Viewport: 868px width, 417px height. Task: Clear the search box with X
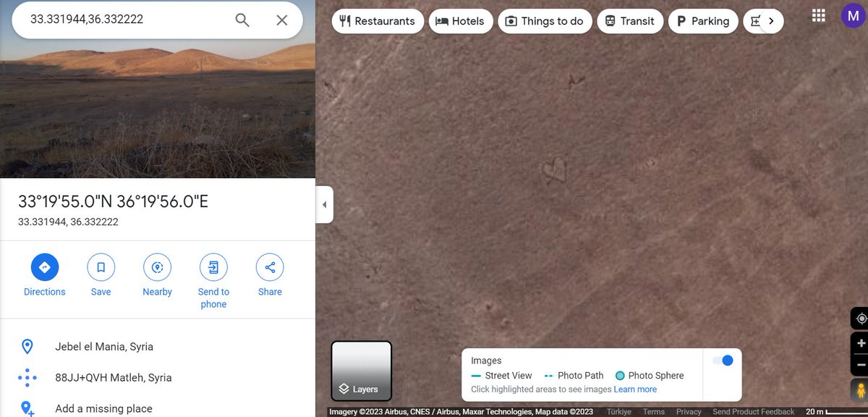pyautogui.click(x=282, y=20)
